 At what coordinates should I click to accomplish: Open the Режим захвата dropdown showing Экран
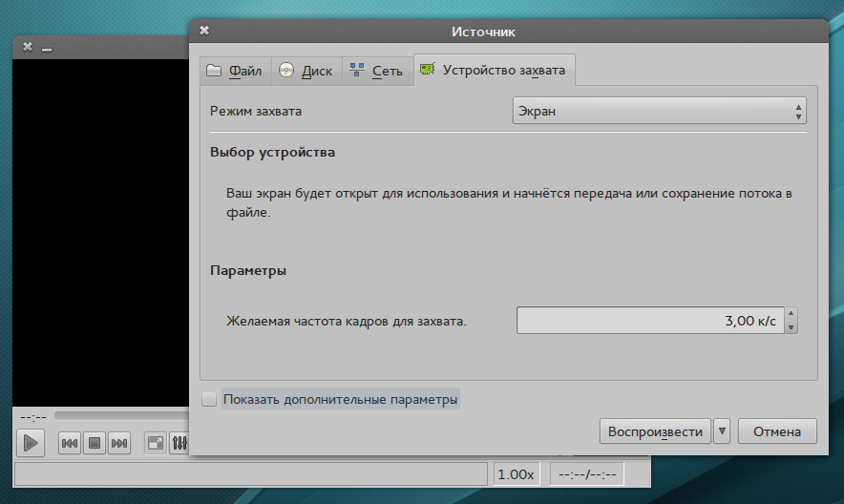(660, 111)
